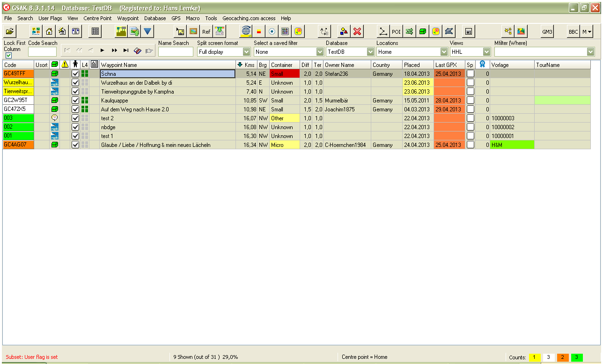The image size is (603, 364).
Task: Toggle Sp checkbox in Kaulquappe row
Action: point(471,100)
